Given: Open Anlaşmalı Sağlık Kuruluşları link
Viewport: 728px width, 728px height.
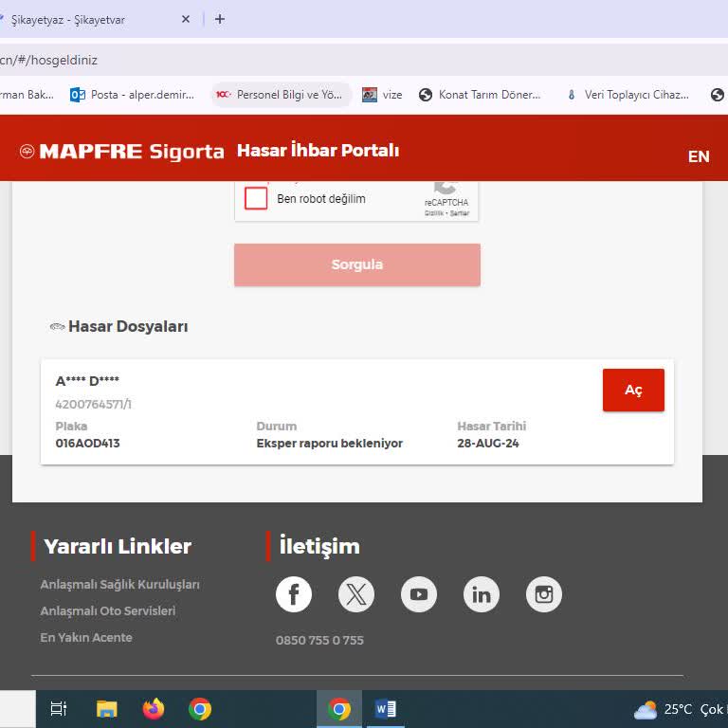Looking at the screenshot, I should click(119, 585).
